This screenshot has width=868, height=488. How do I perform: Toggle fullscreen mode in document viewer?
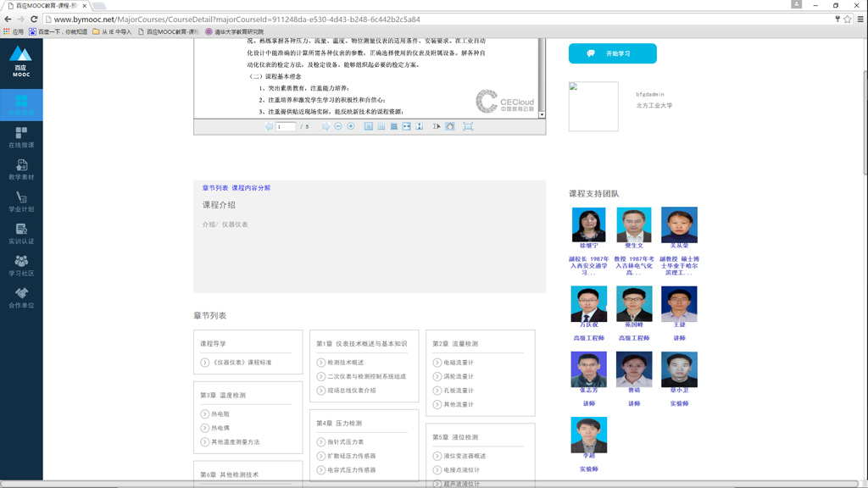pyautogui.click(x=468, y=126)
